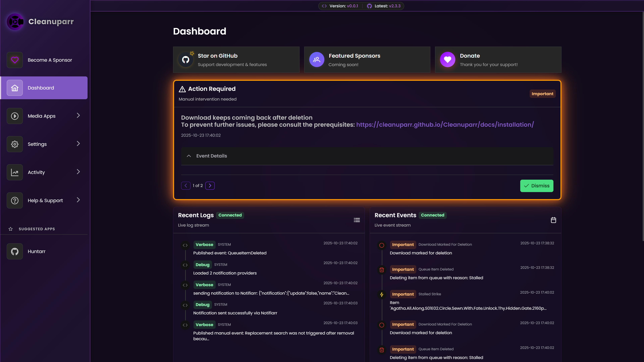Click the GitHub star icon card

pyautogui.click(x=186, y=60)
